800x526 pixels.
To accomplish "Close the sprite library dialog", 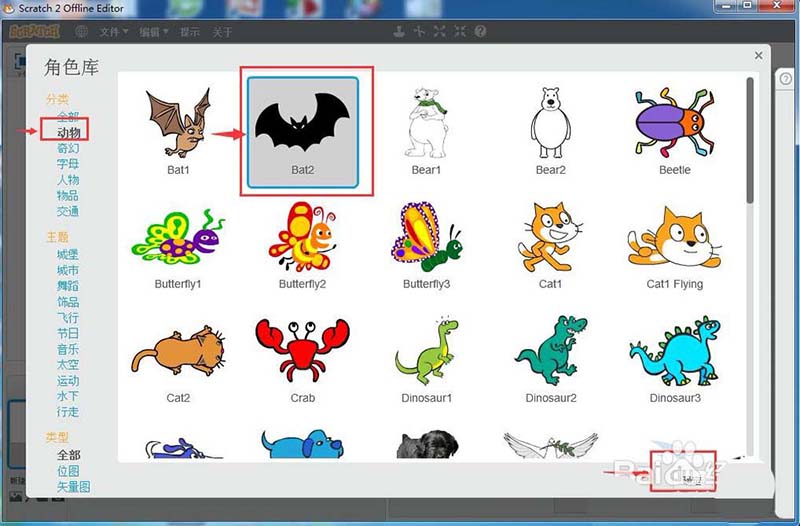I will click(x=758, y=56).
